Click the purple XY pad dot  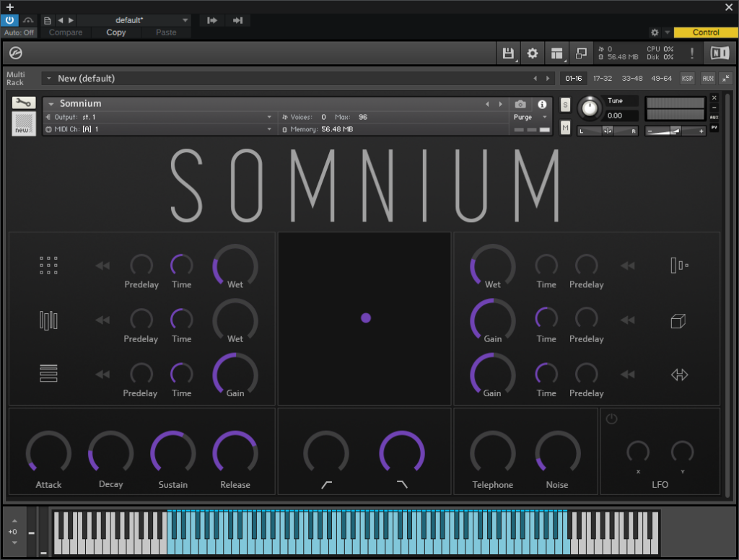click(366, 318)
